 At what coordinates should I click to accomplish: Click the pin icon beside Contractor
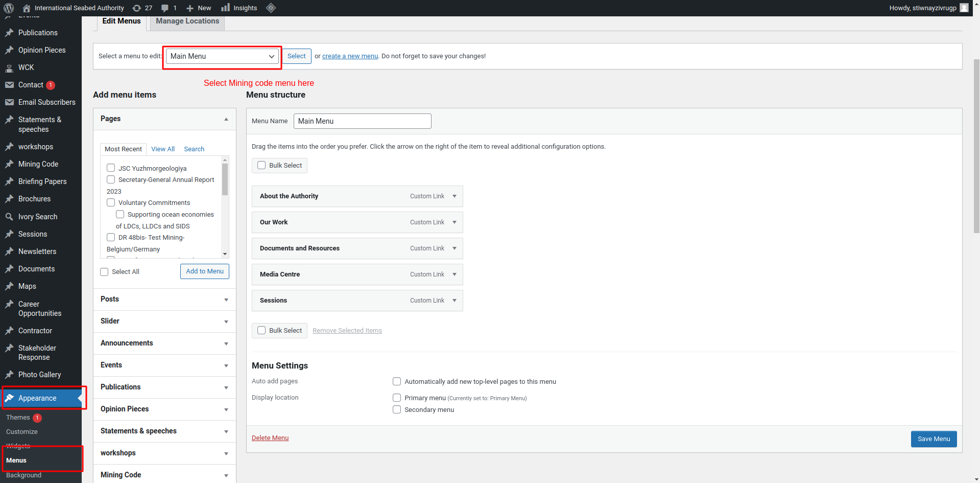tap(9, 331)
